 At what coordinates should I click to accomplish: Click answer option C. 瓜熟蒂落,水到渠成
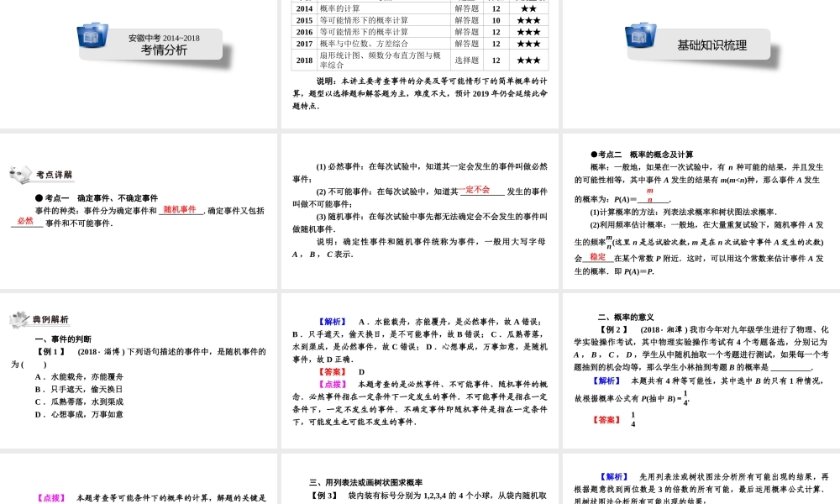pyautogui.click(x=79, y=402)
